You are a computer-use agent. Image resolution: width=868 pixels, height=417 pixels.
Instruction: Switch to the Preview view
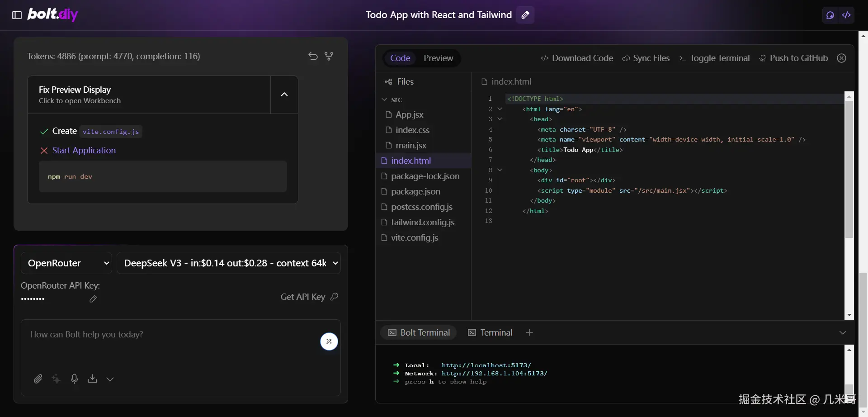(438, 58)
